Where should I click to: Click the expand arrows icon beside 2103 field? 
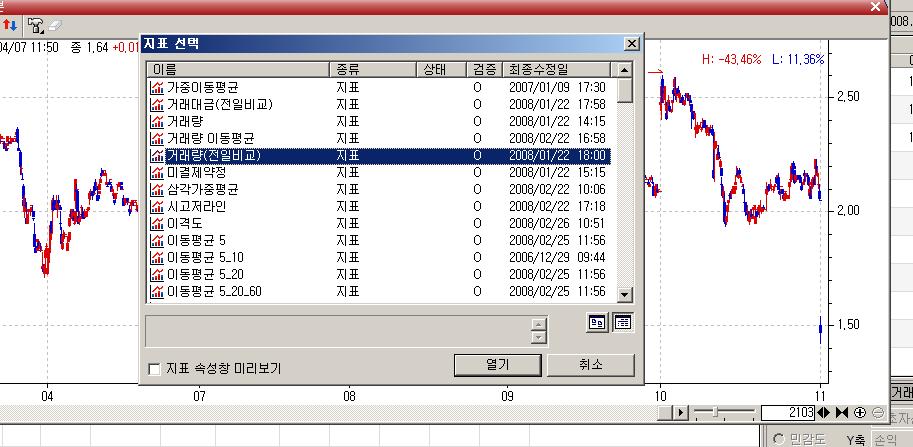[824, 413]
